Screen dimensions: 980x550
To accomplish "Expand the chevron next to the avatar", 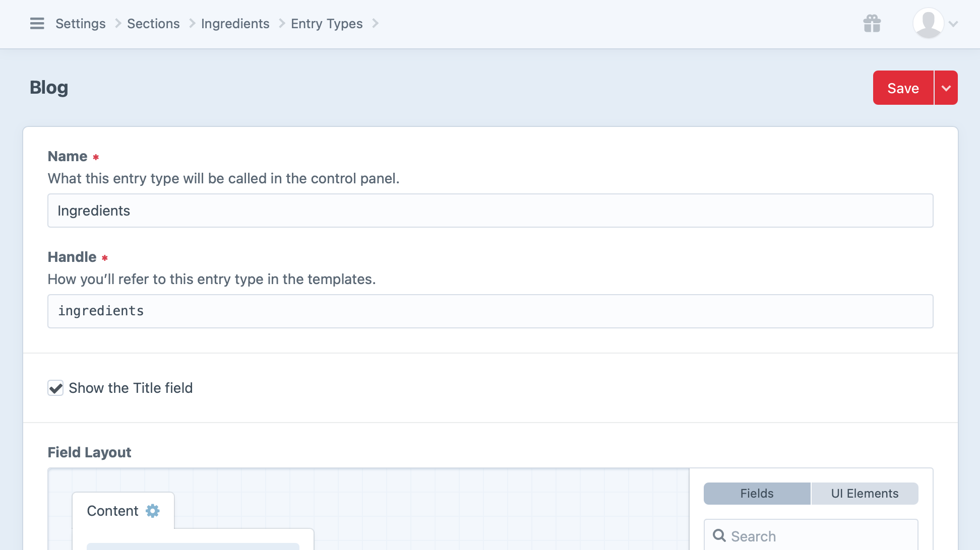I will tap(953, 23).
